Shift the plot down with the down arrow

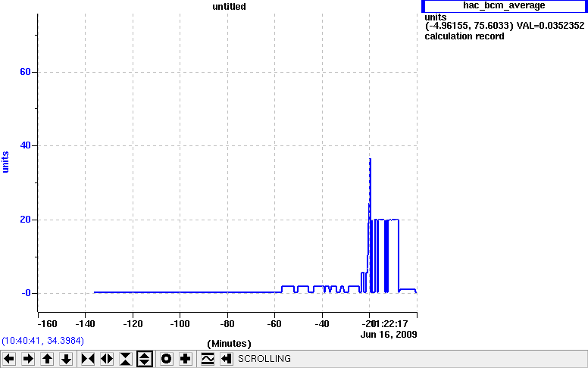pos(67,359)
